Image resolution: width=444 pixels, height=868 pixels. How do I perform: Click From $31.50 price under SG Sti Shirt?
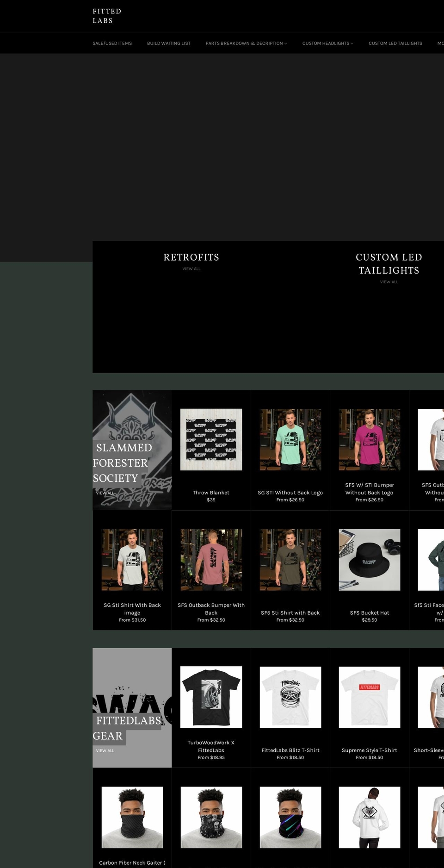pyautogui.click(x=132, y=620)
